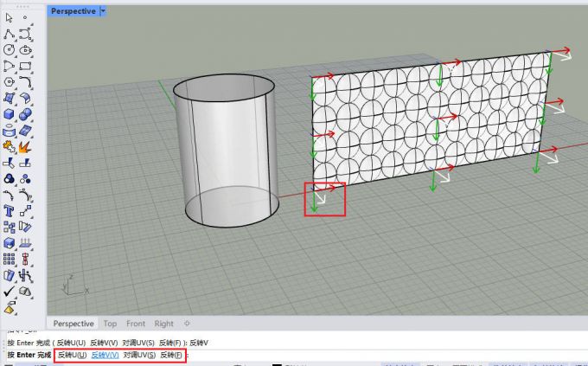Screen dimensions: 588x366
Task: Select the Boolean union spheres tool
Action: [x=25, y=114]
